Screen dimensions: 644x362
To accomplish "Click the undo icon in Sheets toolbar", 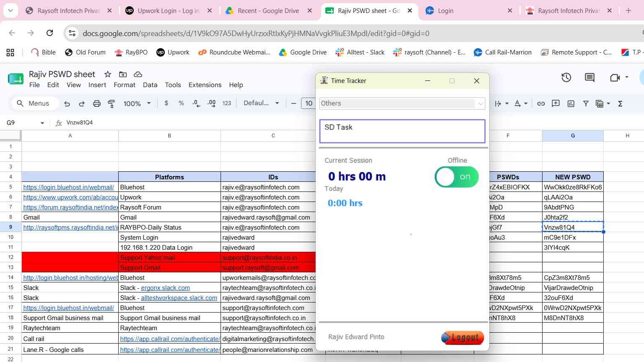I will (x=67, y=103).
